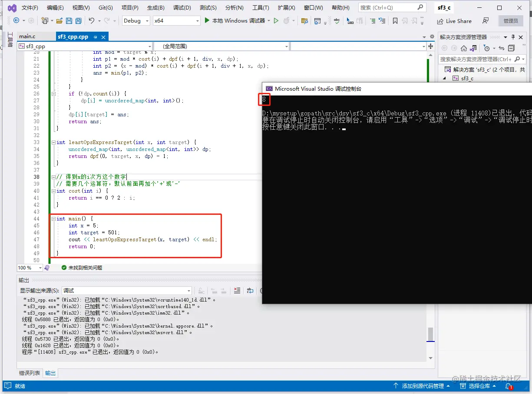
Task: Click the bookmark icon in the toolbar
Action: 395,21
